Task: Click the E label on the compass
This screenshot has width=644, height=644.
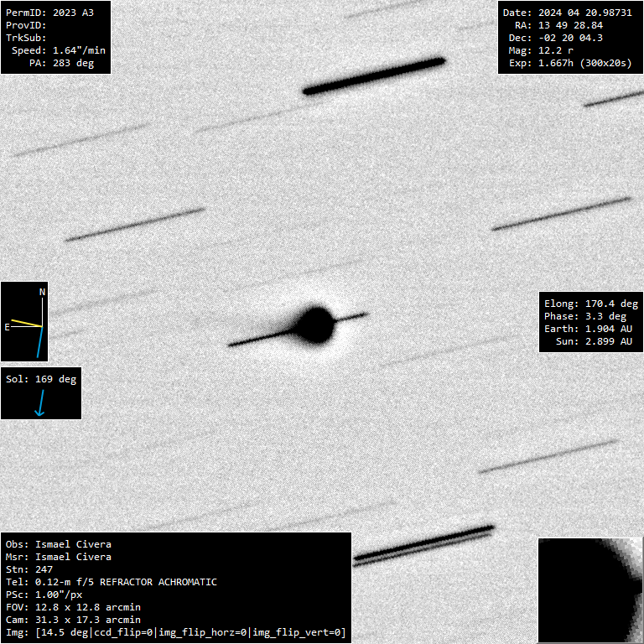Action: (7, 327)
